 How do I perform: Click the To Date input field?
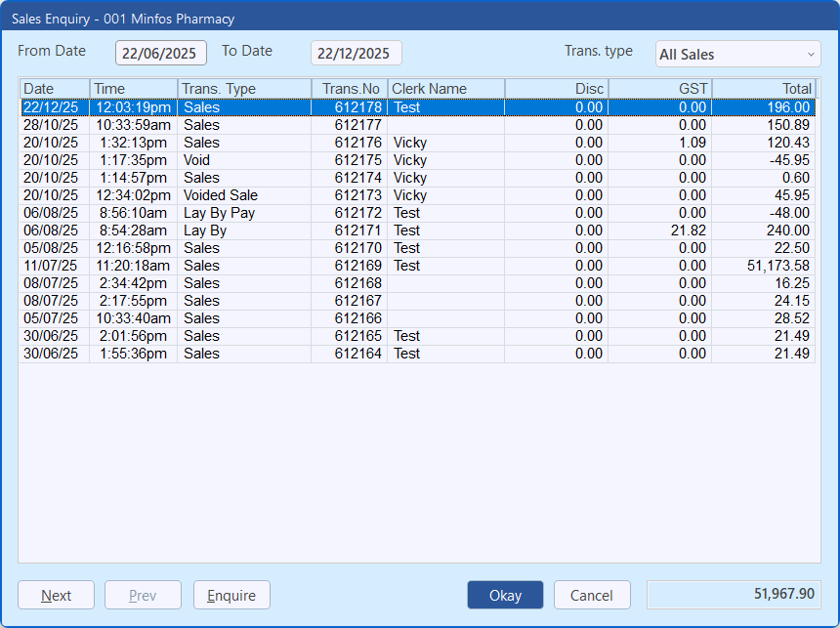pyautogui.click(x=356, y=54)
